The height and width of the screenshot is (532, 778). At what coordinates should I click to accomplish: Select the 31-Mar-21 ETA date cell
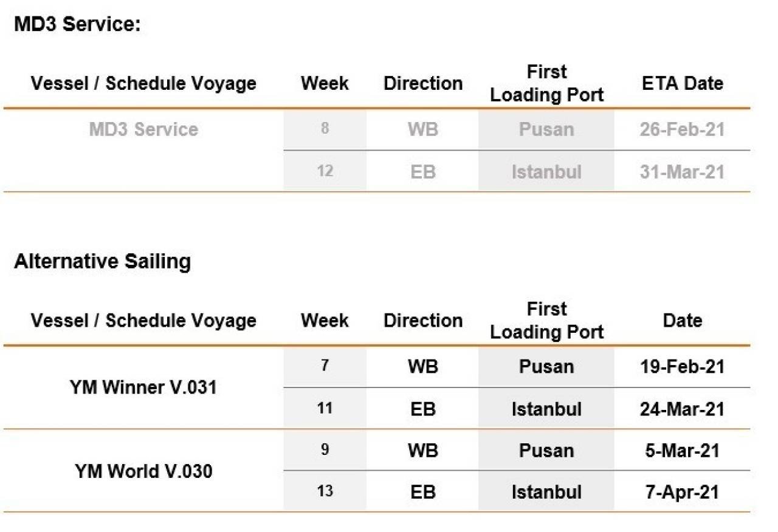tap(682, 172)
